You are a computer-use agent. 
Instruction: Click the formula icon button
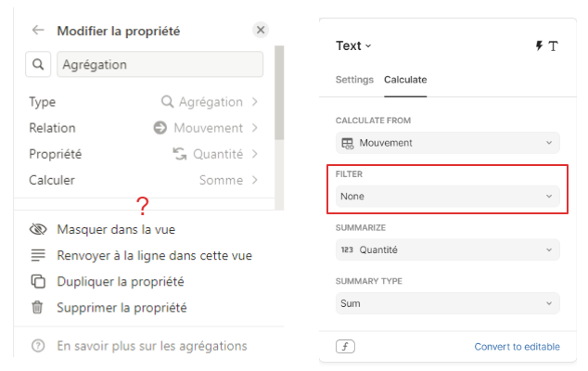point(345,347)
